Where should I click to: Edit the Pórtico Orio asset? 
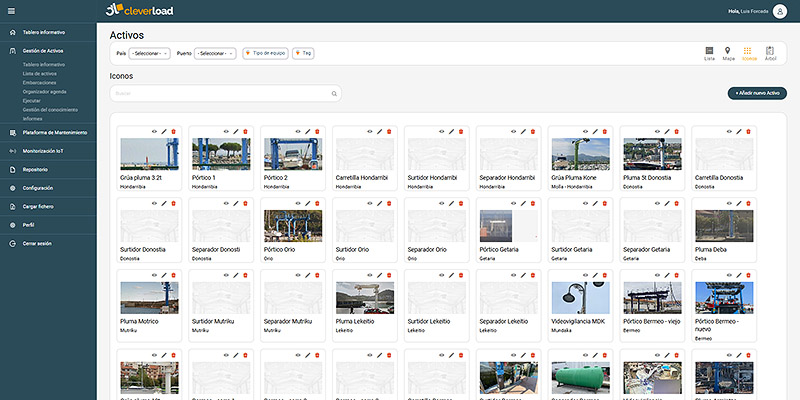[x=308, y=204]
